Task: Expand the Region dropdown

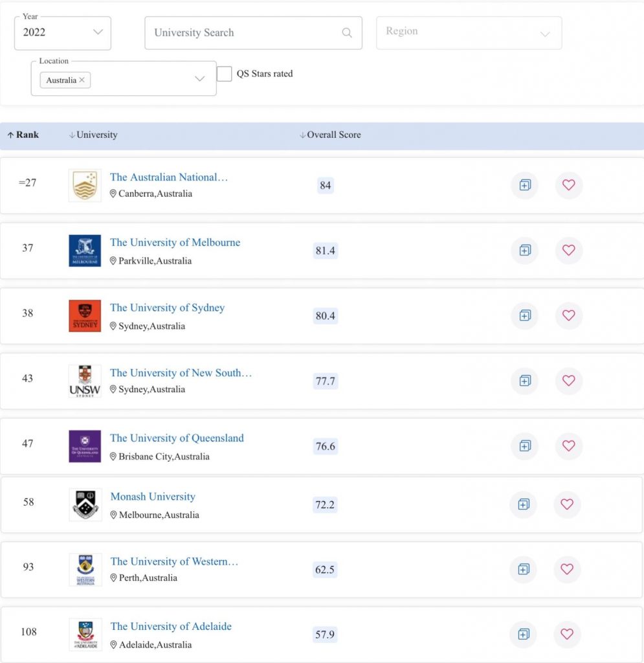Action: point(469,33)
